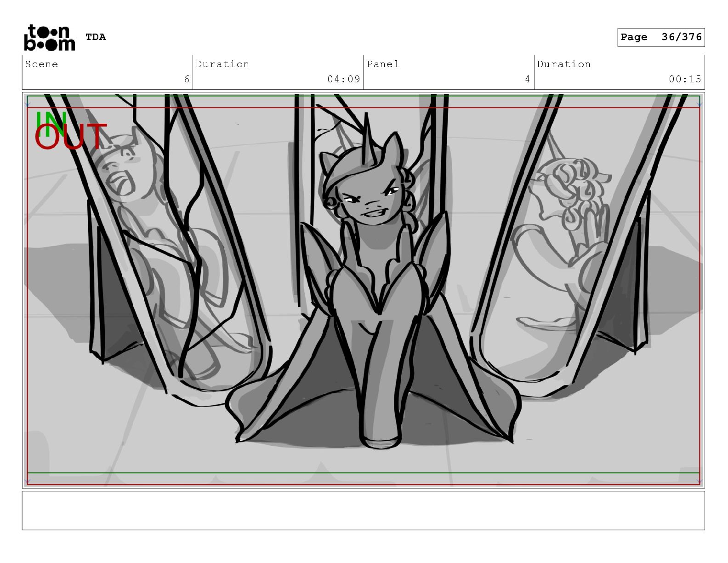This screenshot has height=563, width=728.
Task: Click the Toon Boom logo
Action: click(x=49, y=38)
